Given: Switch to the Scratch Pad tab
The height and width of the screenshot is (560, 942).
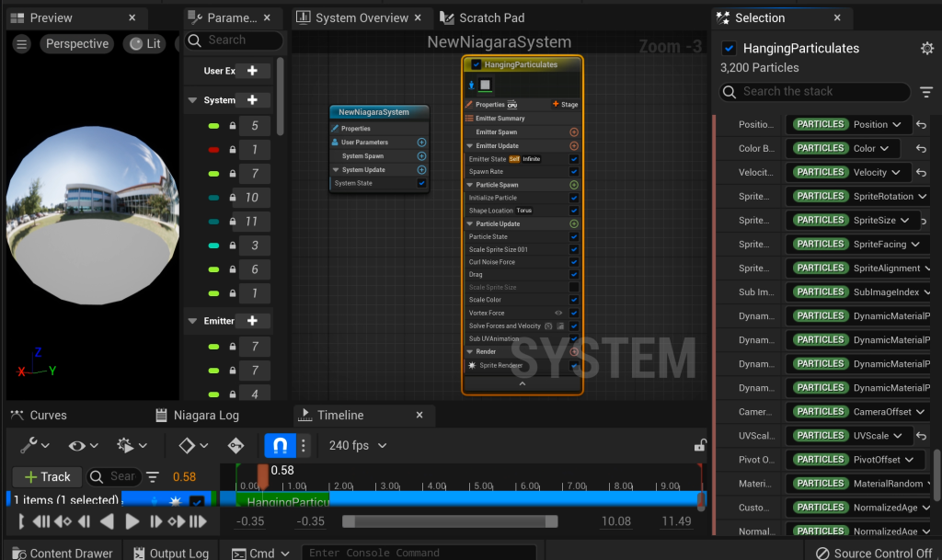Looking at the screenshot, I should 482,18.
